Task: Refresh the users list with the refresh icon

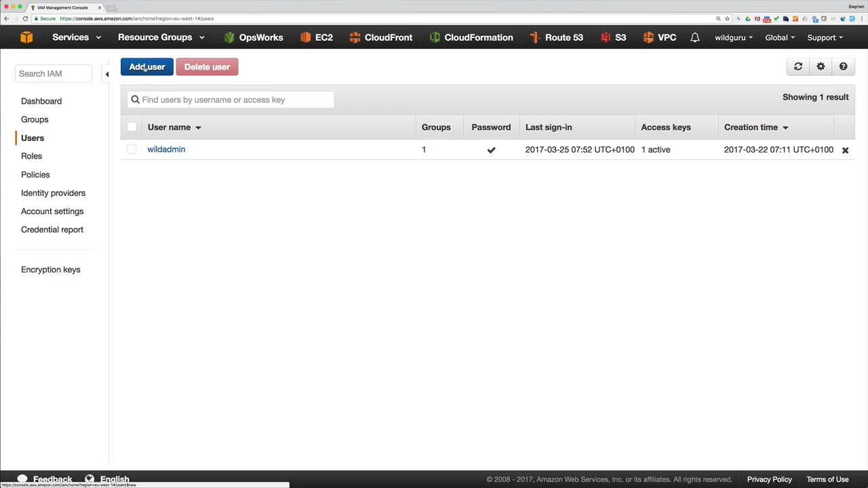Action: coord(798,66)
